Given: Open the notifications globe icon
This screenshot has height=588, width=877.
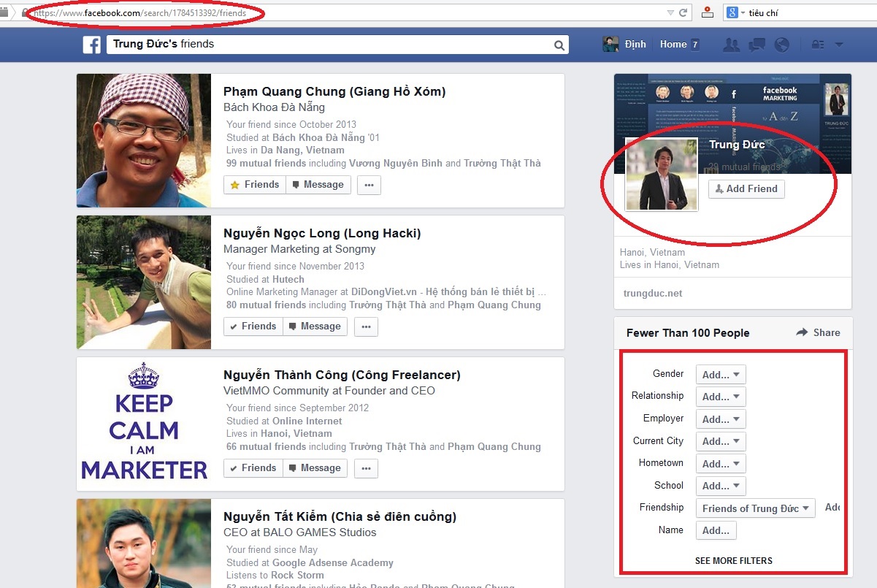Looking at the screenshot, I should click(781, 45).
